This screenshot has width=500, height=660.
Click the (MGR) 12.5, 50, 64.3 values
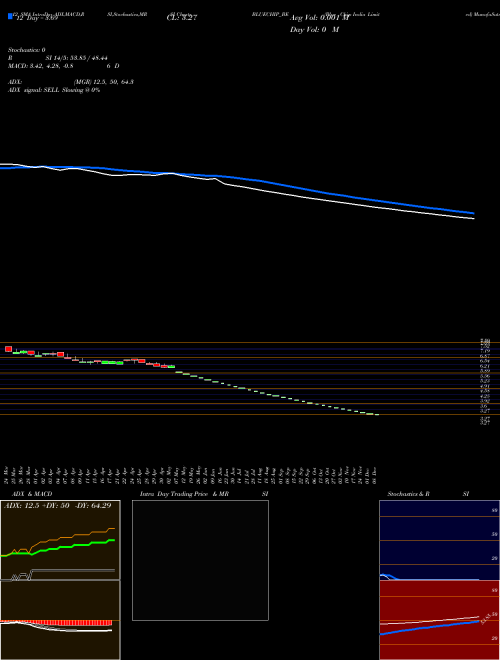tap(104, 82)
